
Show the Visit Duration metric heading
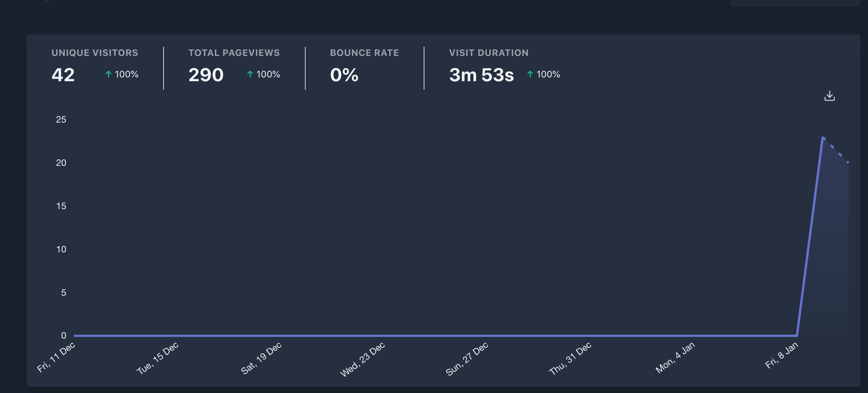tap(489, 53)
